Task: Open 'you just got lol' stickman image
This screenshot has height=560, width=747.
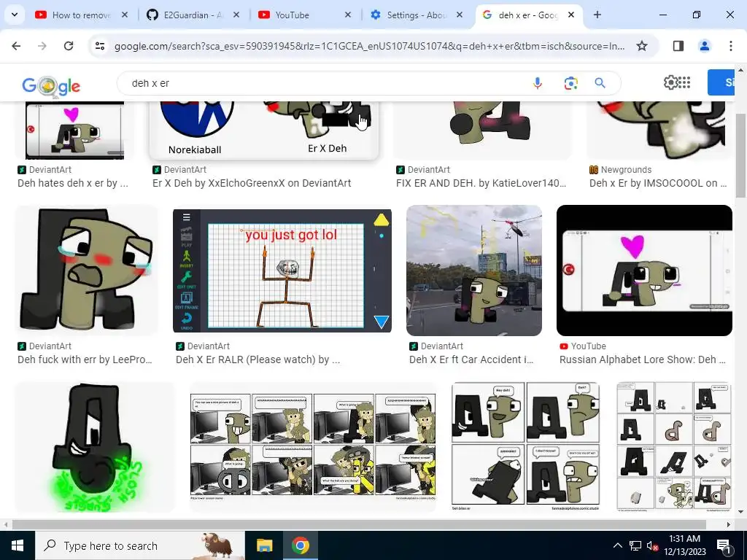Action: 282,271
